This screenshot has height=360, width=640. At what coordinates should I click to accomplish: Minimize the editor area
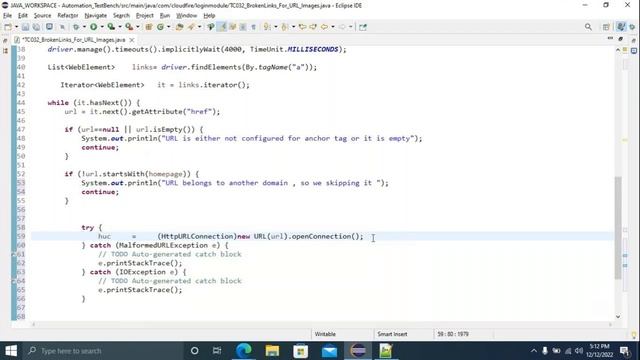tap(610, 38)
